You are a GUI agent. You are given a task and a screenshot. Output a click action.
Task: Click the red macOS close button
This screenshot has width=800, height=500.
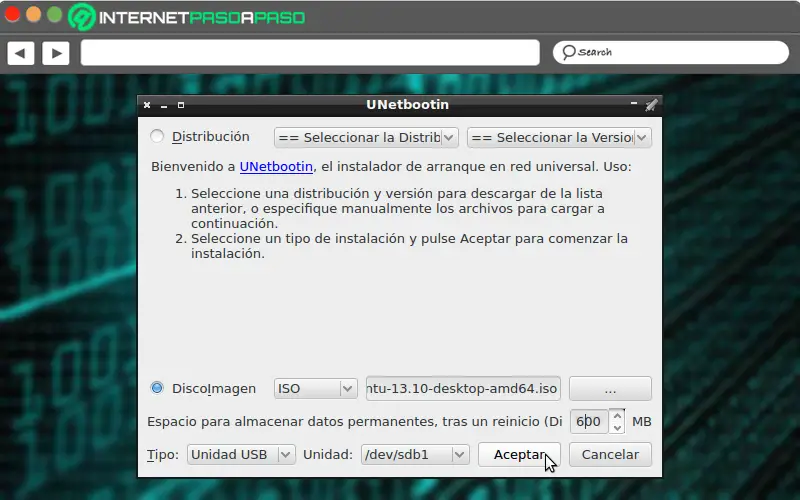12,14
